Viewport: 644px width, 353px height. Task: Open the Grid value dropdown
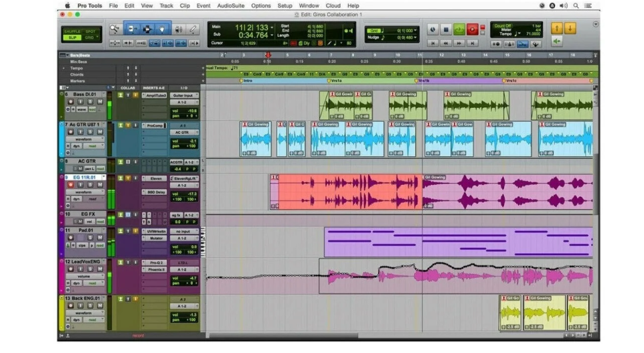coord(416,30)
